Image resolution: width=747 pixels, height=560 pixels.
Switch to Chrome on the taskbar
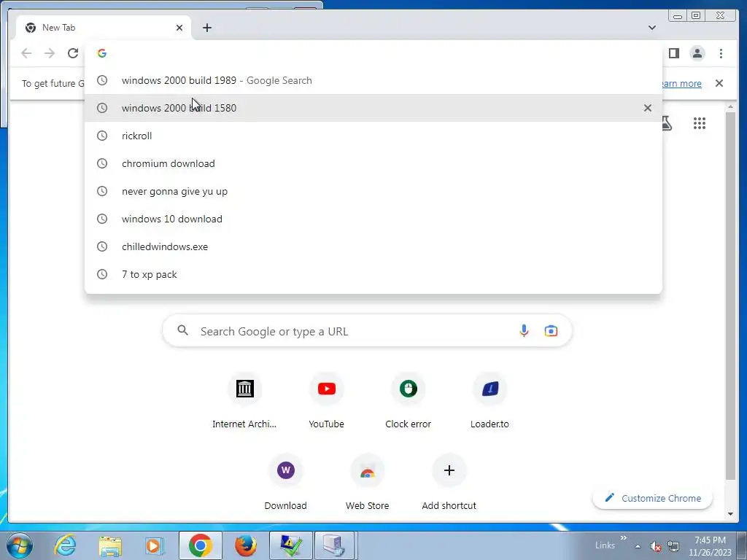point(201,545)
